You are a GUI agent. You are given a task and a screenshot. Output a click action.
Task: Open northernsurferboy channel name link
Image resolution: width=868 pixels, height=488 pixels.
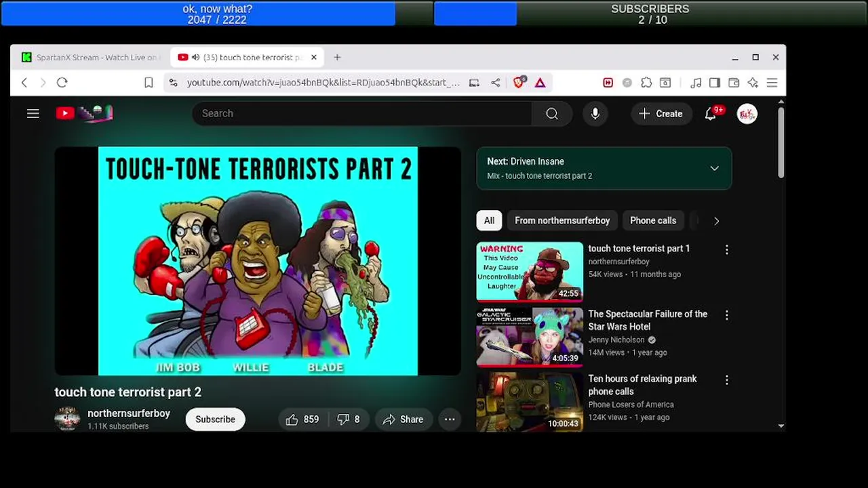click(x=129, y=413)
